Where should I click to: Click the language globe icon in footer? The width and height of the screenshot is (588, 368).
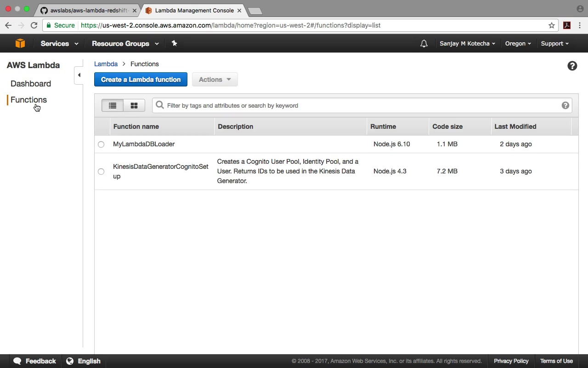click(x=70, y=361)
